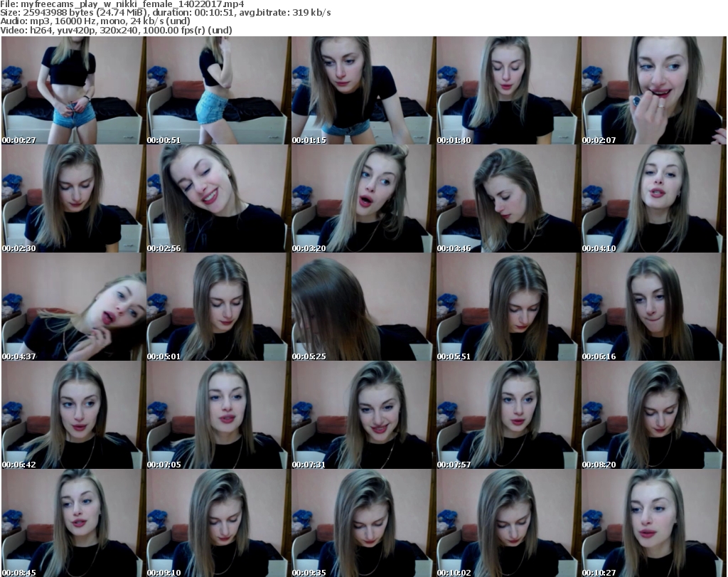
Task: Open the thumbnail frame stamped 00:03:20
Action: (x=363, y=198)
